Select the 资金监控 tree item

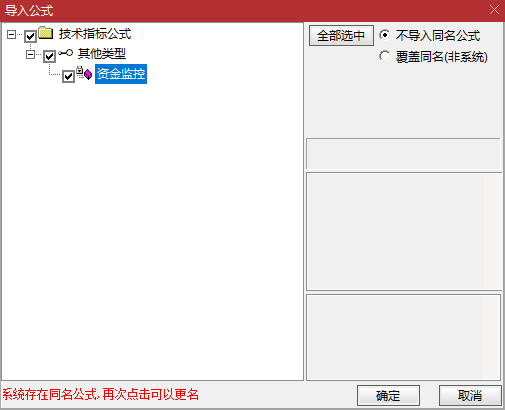121,74
